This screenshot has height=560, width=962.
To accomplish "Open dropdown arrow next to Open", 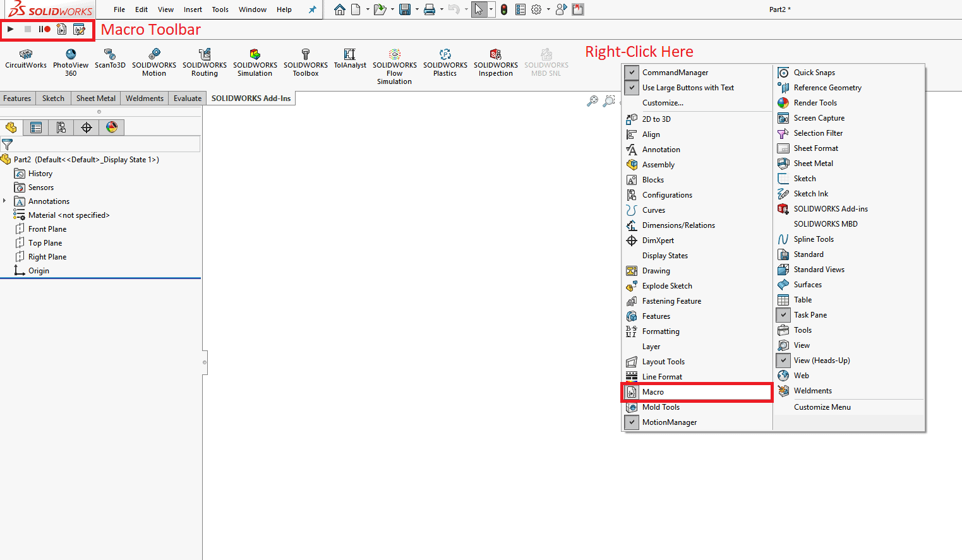I will click(392, 9).
